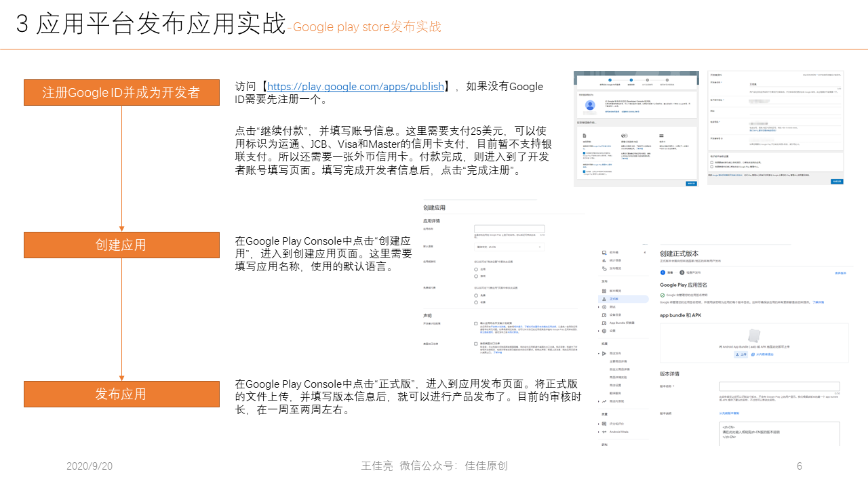The image size is (868, 488).
Task: Open the play.google.com/apps/publish hyperlink
Action: [x=355, y=87]
